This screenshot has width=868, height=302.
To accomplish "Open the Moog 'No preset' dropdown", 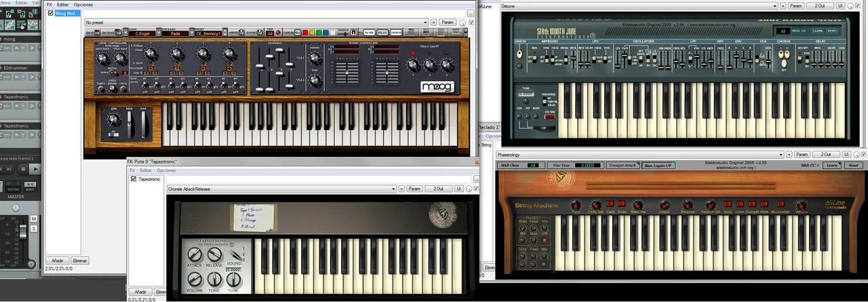I will (257, 22).
